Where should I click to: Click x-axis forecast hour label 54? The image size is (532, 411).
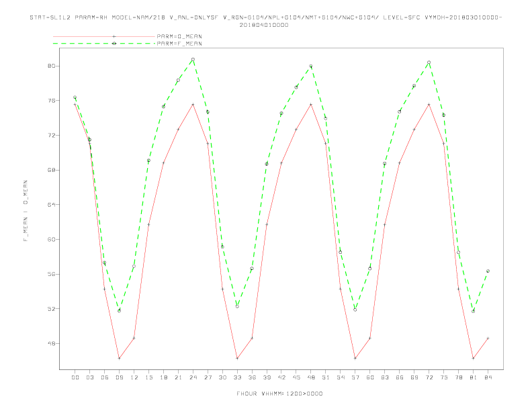341,377
